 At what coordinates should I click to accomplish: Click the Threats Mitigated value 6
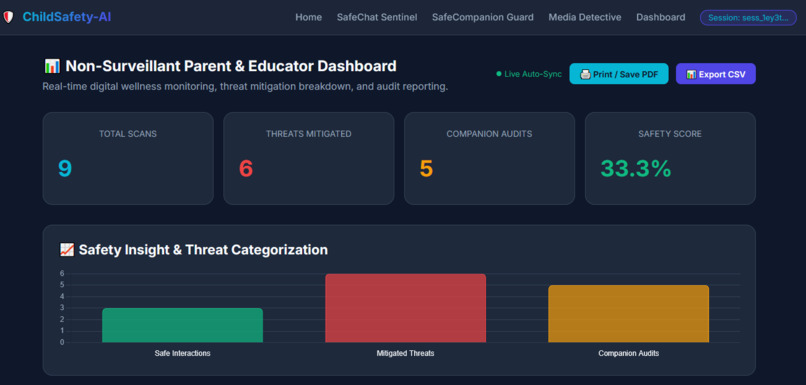pyautogui.click(x=246, y=169)
